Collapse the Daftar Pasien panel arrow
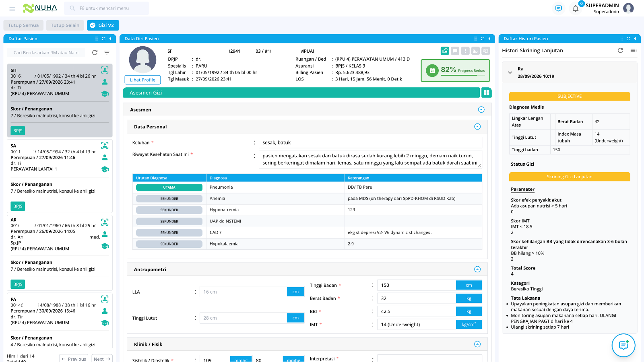Image resolution: width=644 pixels, height=362 pixels. point(110,39)
